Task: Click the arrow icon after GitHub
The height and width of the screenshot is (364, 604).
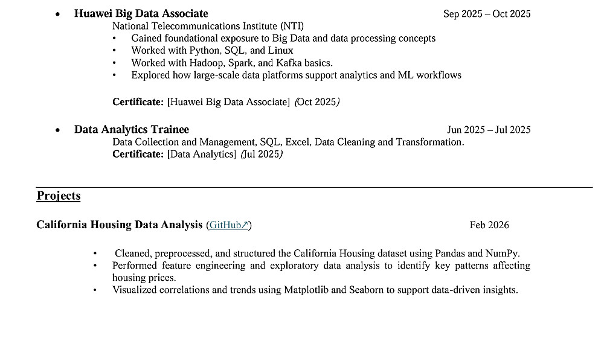Action: click(x=245, y=225)
